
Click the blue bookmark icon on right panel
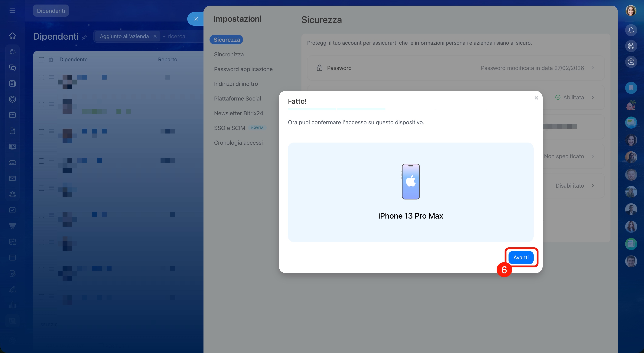(631, 88)
